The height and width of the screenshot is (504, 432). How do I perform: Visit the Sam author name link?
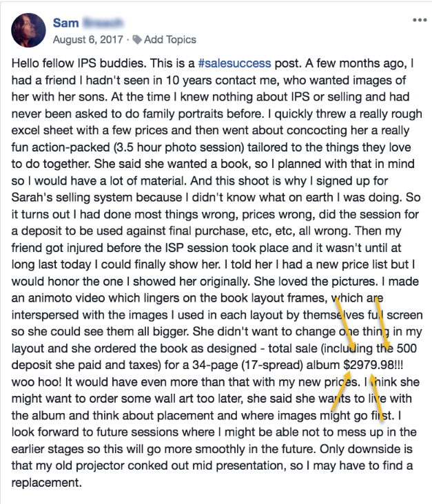click(66, 23)
